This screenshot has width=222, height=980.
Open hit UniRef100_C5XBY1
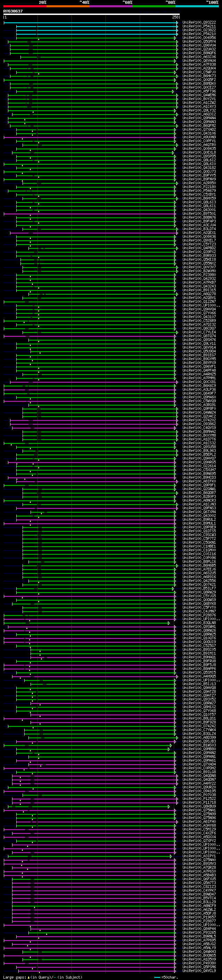(199, 194)
